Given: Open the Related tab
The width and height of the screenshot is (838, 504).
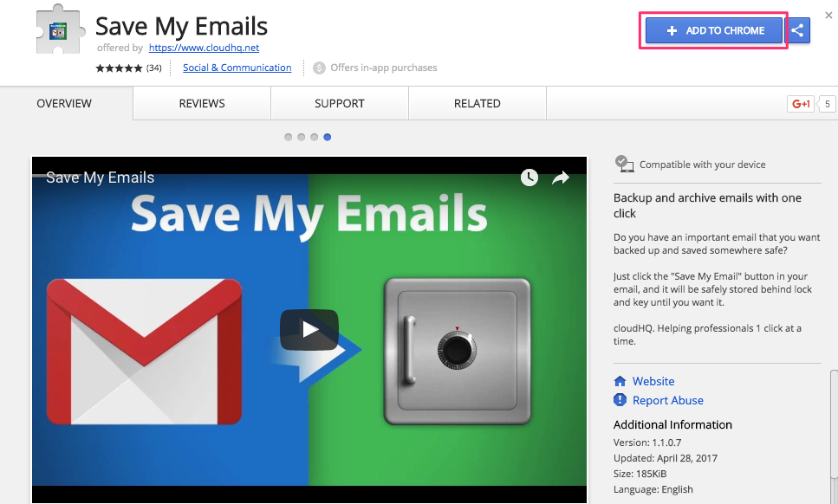Looking at the screenshot, I should click(477, 103).
